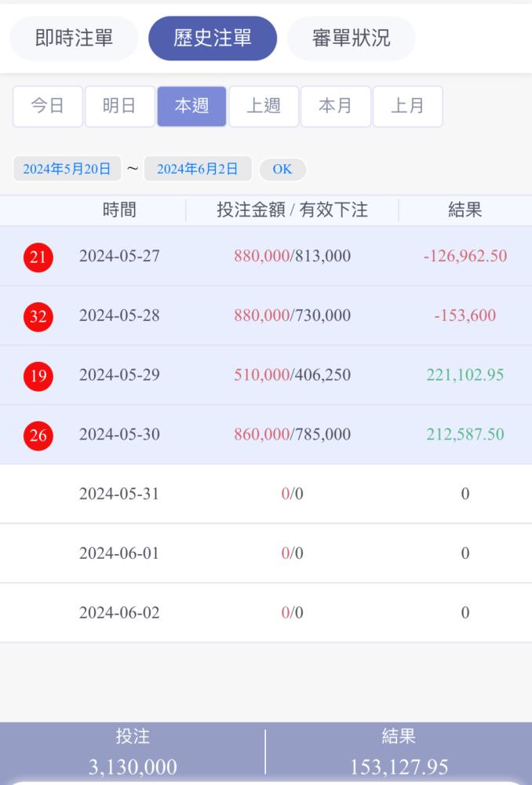
Task: Open the 2024-05-28 row date
Action: click(119, 316)
